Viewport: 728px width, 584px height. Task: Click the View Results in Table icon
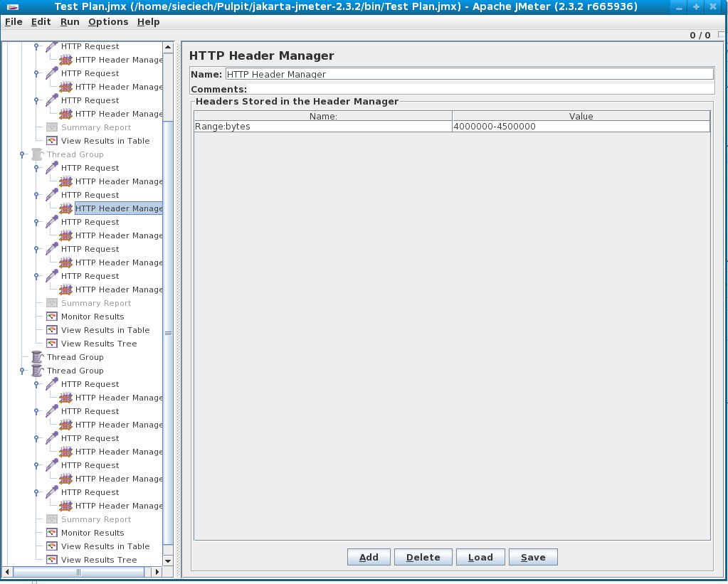click(51, 140)
